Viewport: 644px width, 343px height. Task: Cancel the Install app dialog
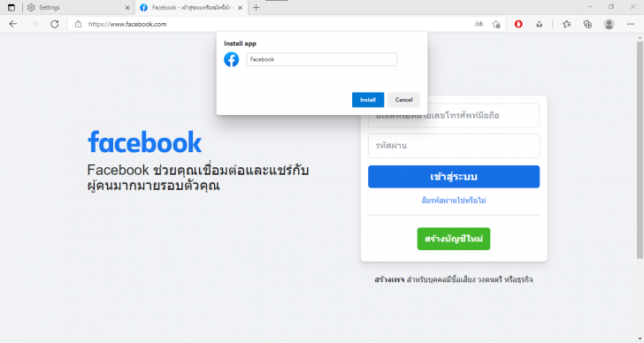pos(403,100)
